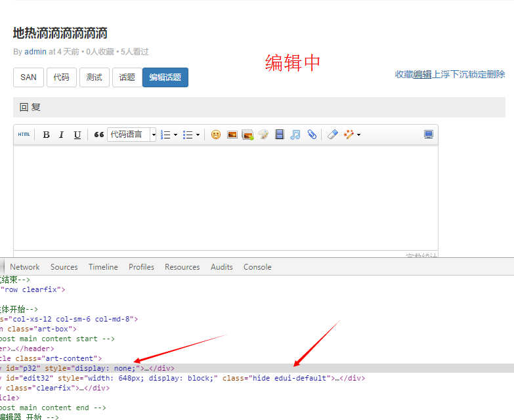The image size is (514, 420).
Task: Click the 回复 section heading
Action: [x=30, y=107]
